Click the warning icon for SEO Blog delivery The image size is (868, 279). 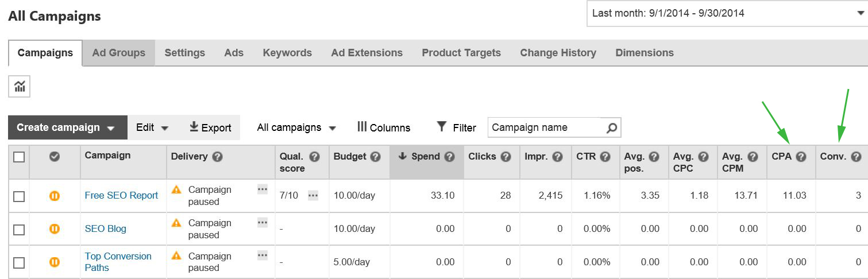click(177, 223)
